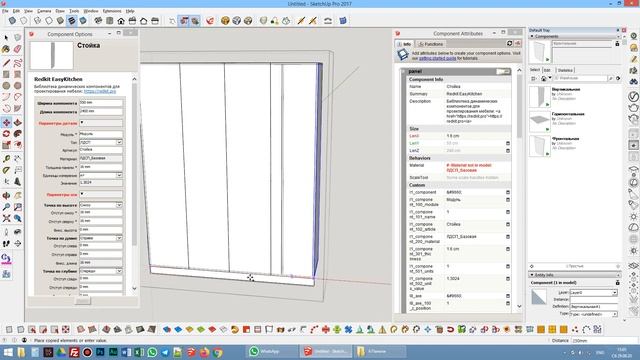This screenshot has width=640, height=360.
Task: Activate the Move tool
Action: click(x=6, y=122)
